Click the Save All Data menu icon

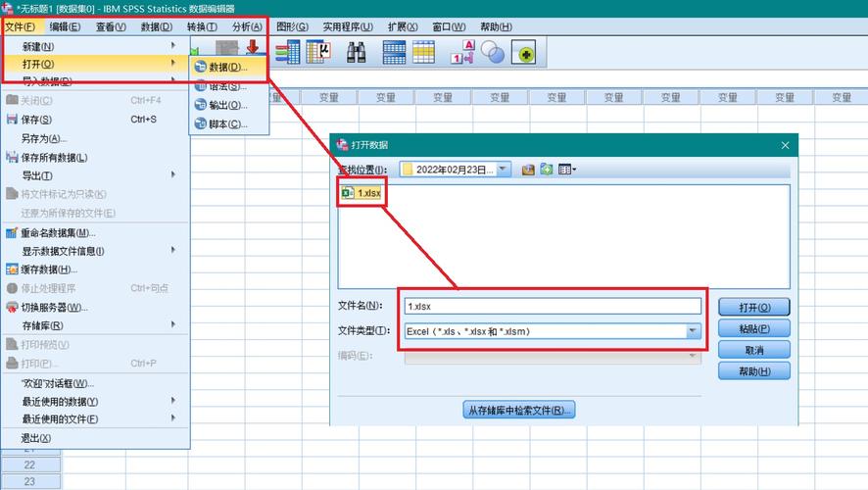[x=12, y=157]
